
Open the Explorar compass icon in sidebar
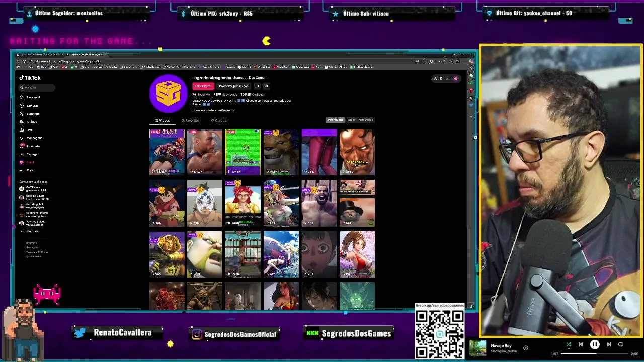pos(22,106)
